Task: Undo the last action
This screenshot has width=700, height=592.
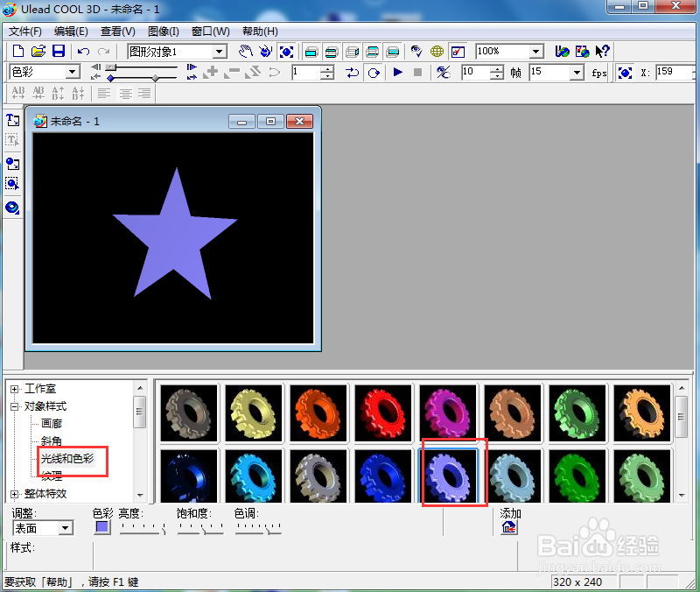Action: tap(83, 52)
